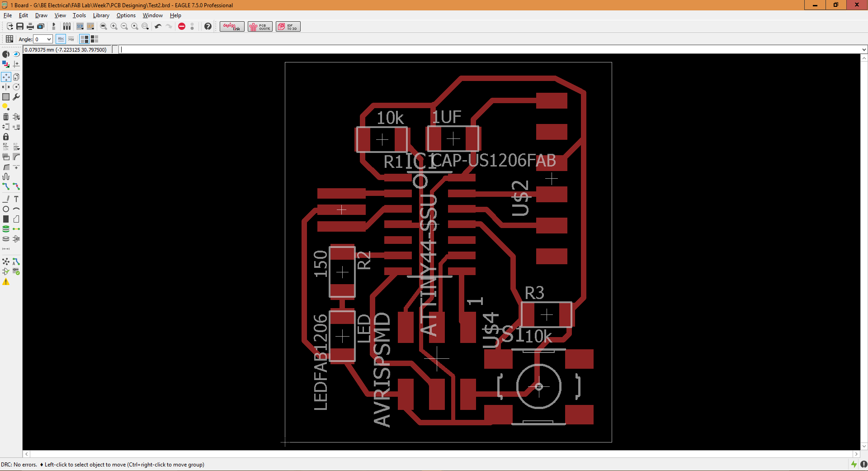Select the Name tool

(6, 147)
